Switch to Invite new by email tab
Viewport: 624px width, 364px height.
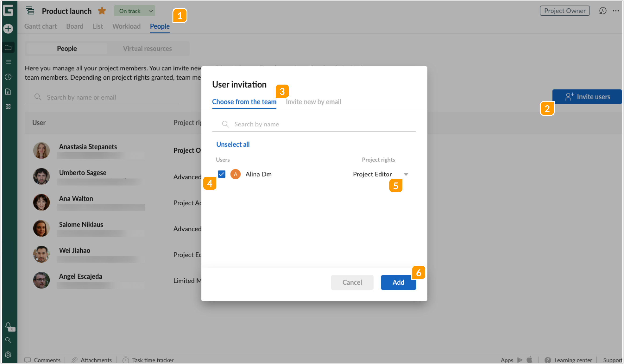pos(313,102)
